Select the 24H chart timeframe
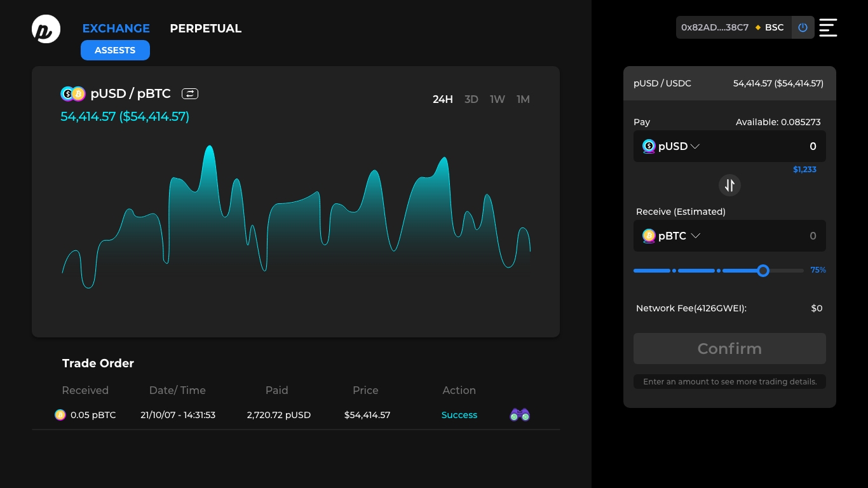The image size is (868, 488). tap(442, 99)
